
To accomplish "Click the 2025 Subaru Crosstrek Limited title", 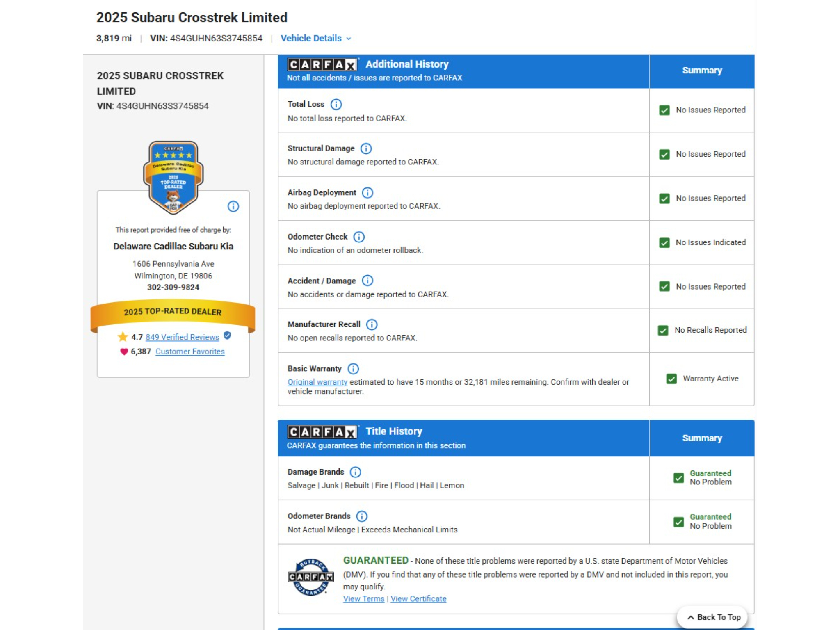I will coord(192,18).
